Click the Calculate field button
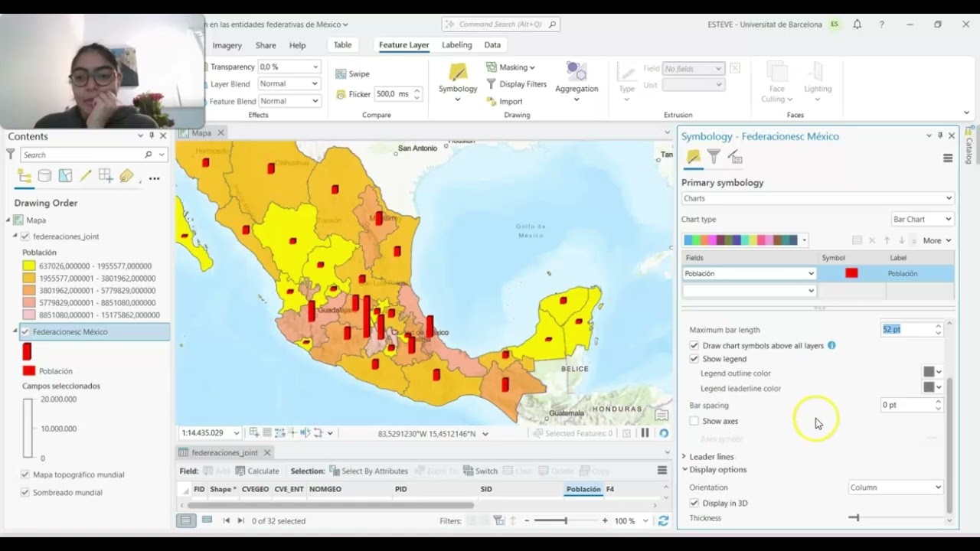Image resolution: width=980 pixels, height=551 pixels. point(257,471)
